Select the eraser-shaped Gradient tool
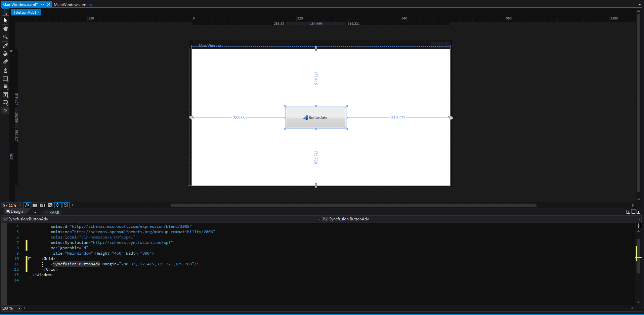Image resolution: width=644 pixels, height=315 pixels. [5, 62]
